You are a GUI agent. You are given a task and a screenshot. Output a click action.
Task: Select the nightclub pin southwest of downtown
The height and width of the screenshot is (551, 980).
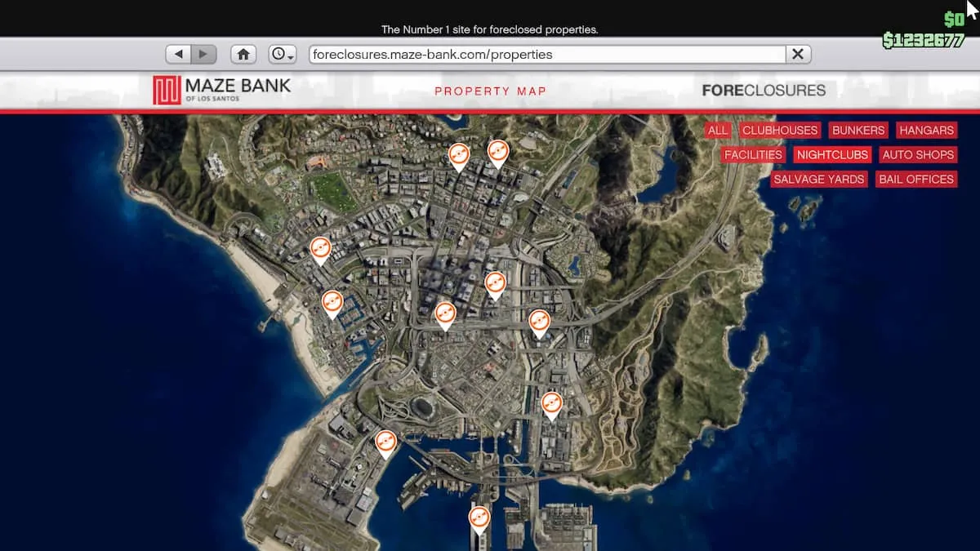445,314
